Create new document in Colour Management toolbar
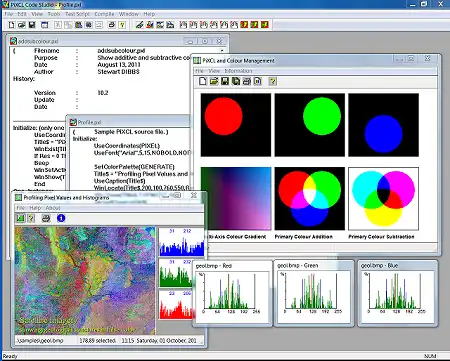 (x=203, y=81)
